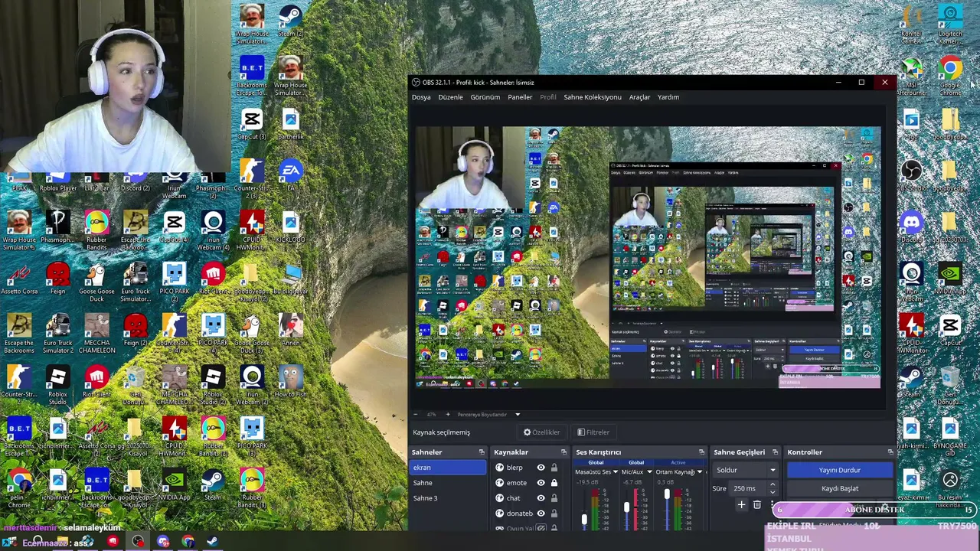Screen dimensions: 980x551
Task: Open Ortam Kaynağı audio channel dropdown
Action: click(x=699, y=472)
